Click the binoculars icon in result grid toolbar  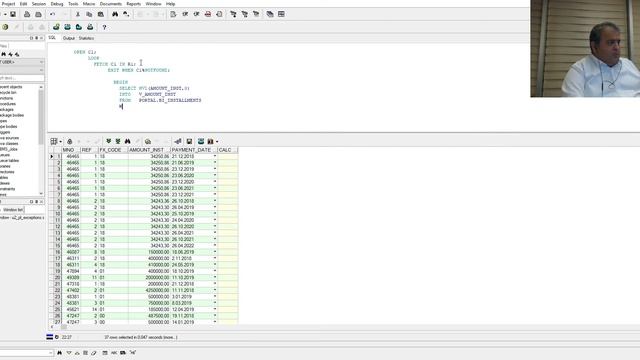[128, 141]
